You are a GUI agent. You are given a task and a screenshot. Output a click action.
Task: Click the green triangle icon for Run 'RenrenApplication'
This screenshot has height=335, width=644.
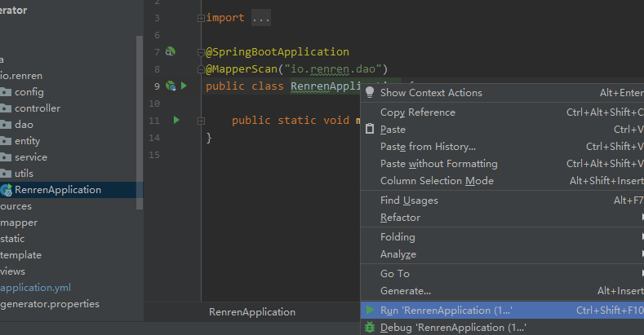(x=370, y=310)
